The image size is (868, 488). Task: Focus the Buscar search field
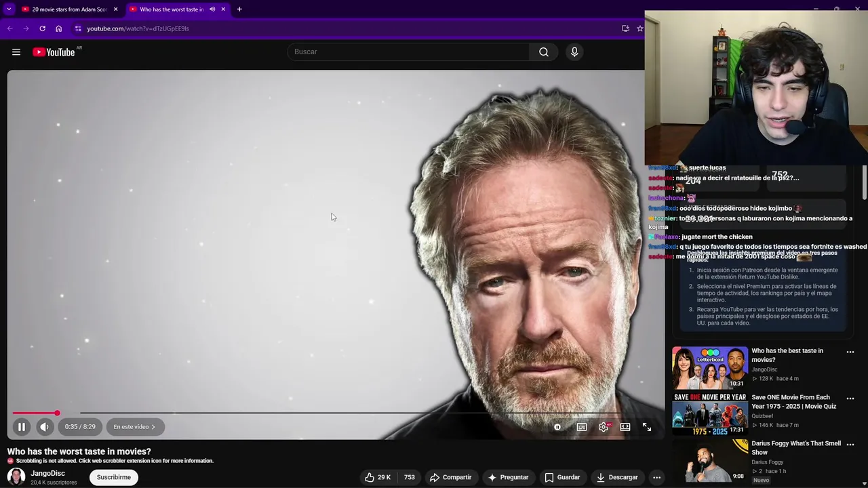click(408, 52)
